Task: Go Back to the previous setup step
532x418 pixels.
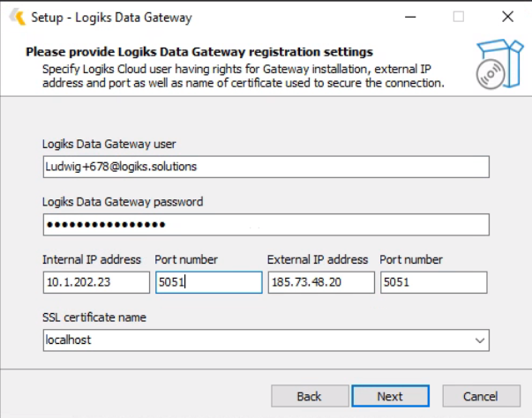Action: [x=309, y=396]
